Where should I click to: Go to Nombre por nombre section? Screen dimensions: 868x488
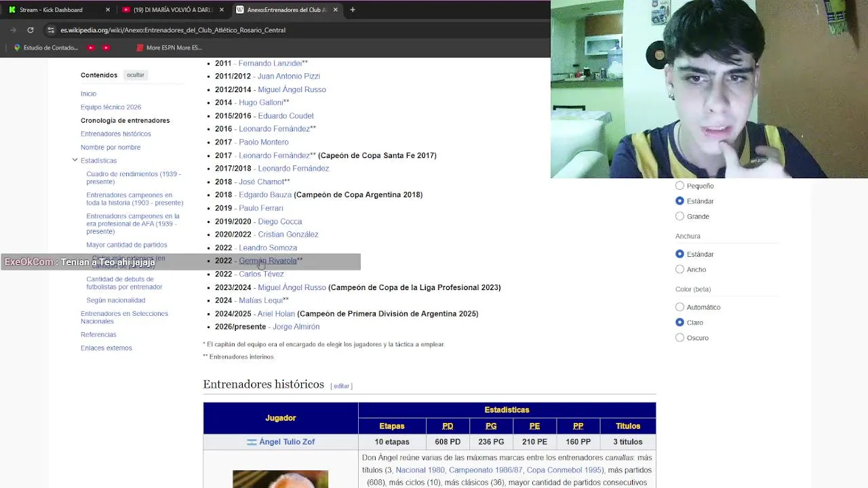tap(111, 147)
